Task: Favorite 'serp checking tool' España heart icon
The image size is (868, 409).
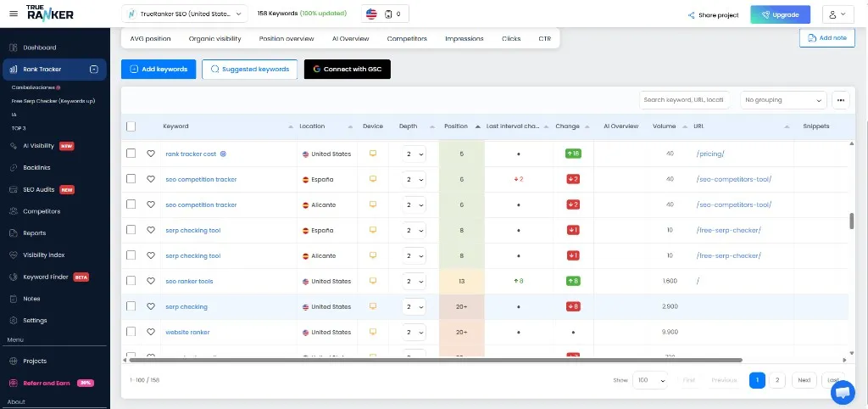Action: click(x=151, y=230)
